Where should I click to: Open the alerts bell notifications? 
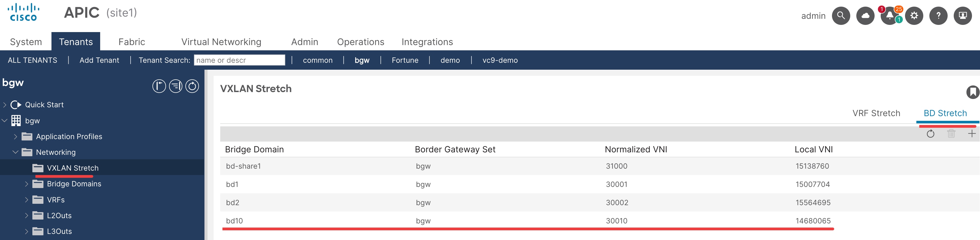[x=890, y=15]
